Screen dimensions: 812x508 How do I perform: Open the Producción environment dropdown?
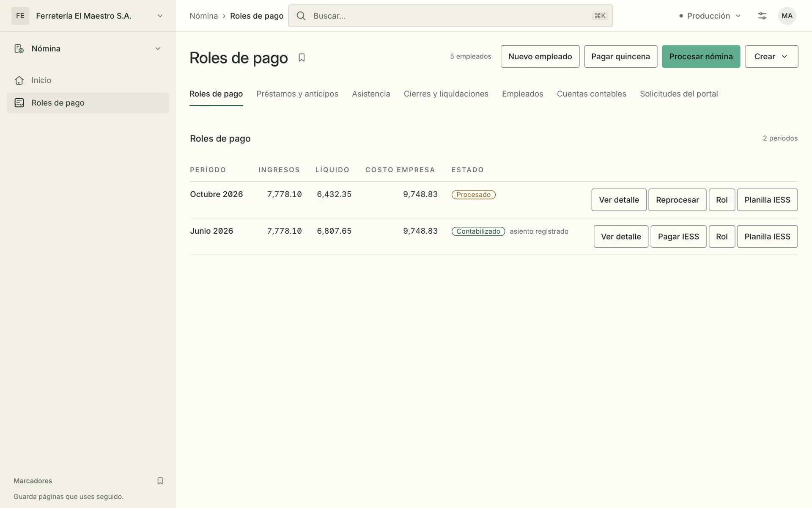point(710,16)
